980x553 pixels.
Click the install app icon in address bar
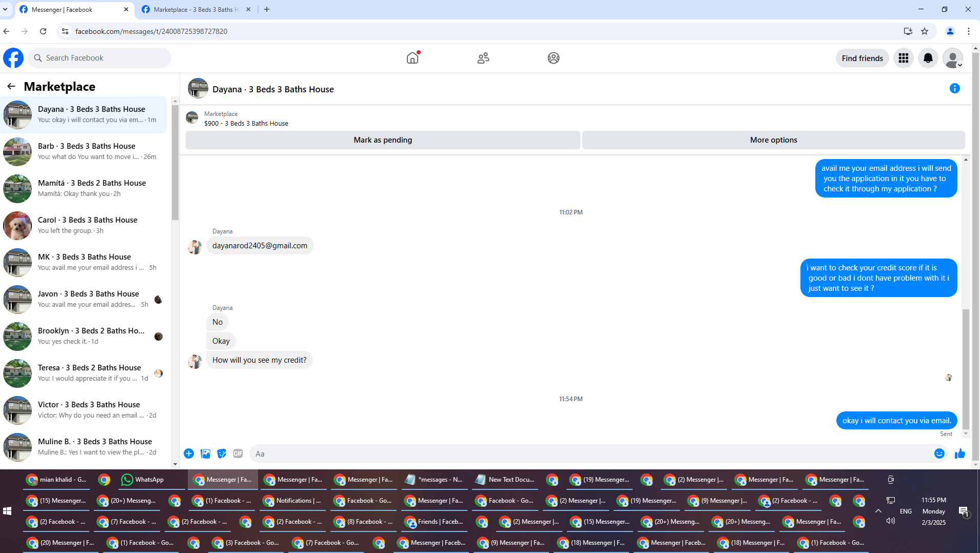coord(908,31)
